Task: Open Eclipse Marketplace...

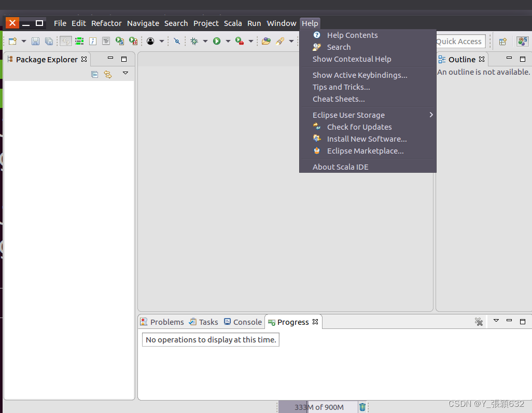Action: (368, 150)
